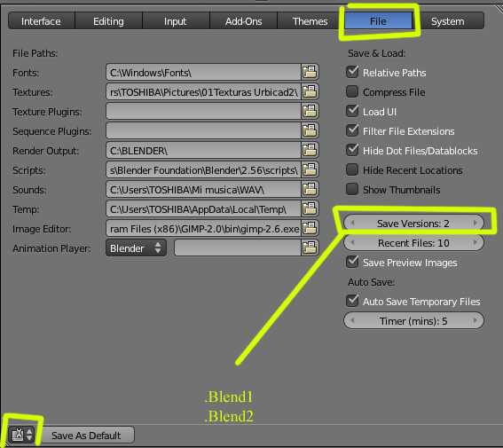503x448 pixels.
Task: Open folder browser for Fonts path
Action: click(310, 72)
